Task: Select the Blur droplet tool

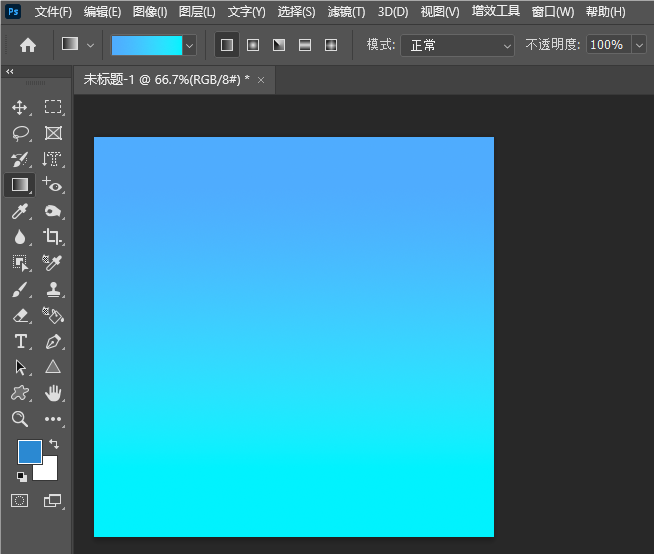Action: click(x=20, y=237)
